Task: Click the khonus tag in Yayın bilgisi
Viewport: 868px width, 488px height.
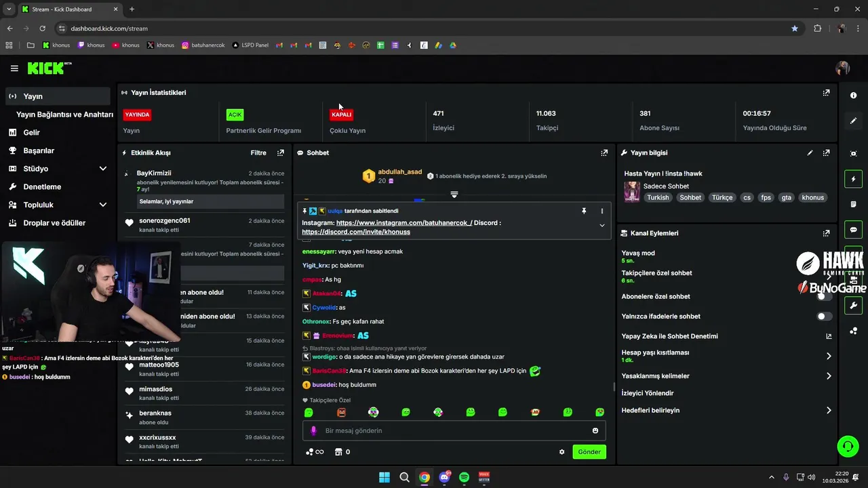Action: click(x=812, y=198)
